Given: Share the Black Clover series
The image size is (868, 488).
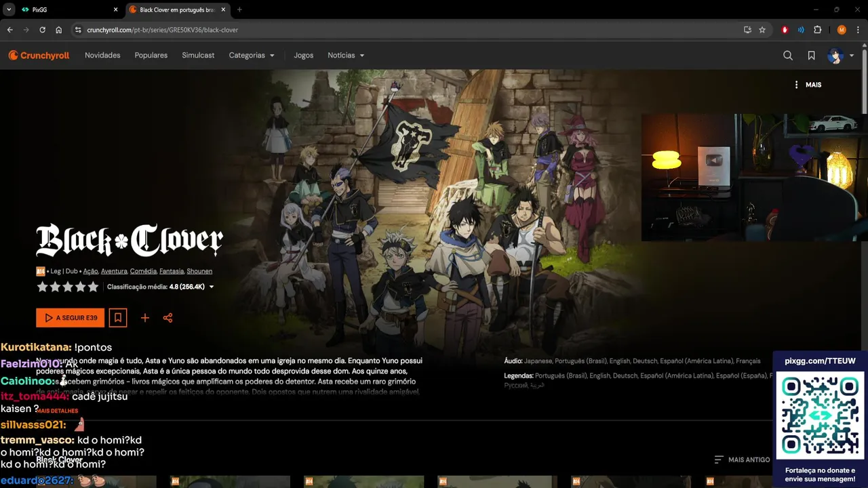Looking at the screenshot, I should coord(167,318).
